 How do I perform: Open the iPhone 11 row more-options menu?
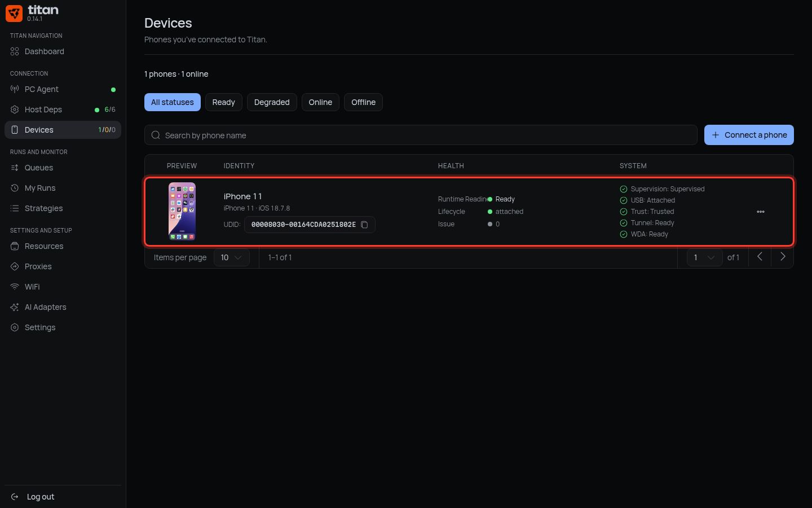tap(761, 212)
